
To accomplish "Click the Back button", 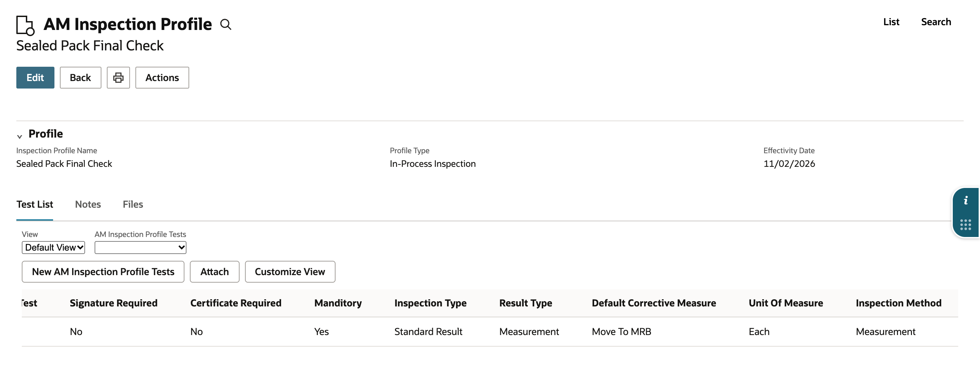I will click(80, 78).
